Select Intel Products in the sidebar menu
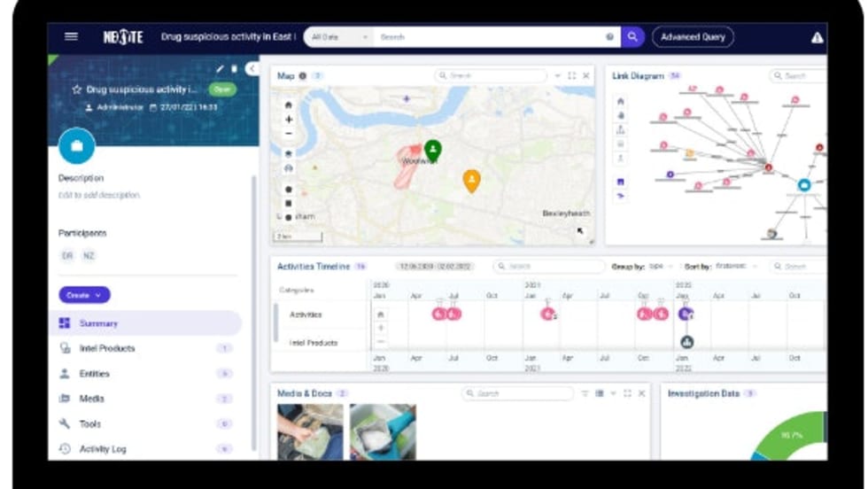The width and height of the screenshot is (868, 489). [x=107, y=348]
